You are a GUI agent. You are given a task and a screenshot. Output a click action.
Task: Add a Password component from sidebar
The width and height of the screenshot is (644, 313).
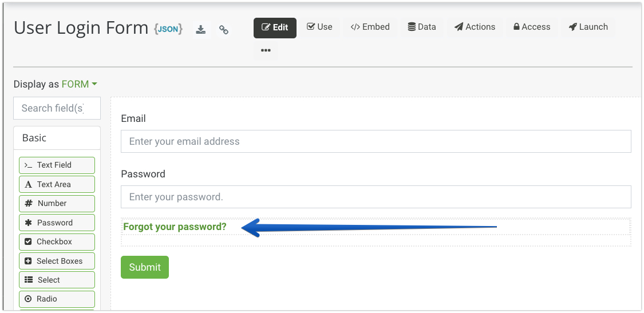coord(57,223)
